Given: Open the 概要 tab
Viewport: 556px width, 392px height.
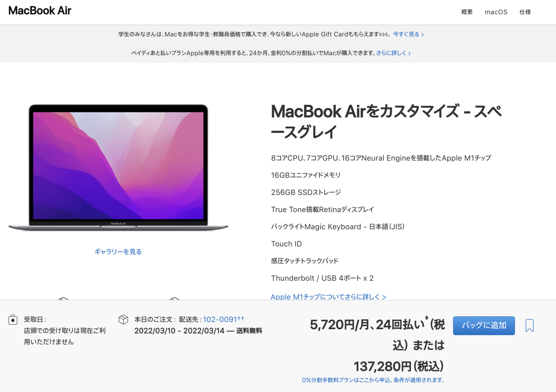Looking at the screenshot, I should point(467,12).
